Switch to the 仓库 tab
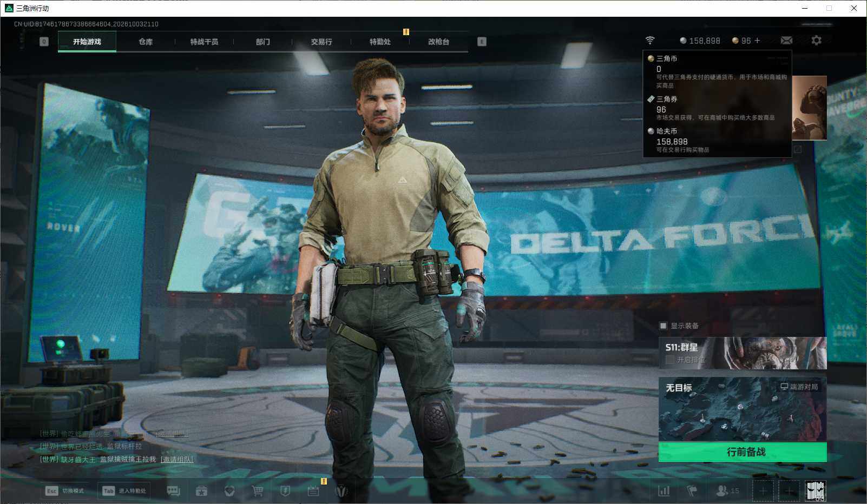 (146, 42)
